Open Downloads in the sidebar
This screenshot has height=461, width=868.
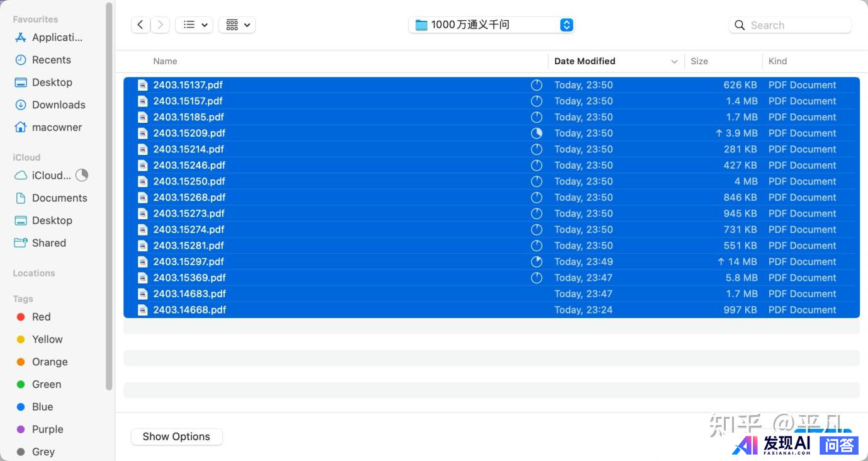click(x=50, y=105)
